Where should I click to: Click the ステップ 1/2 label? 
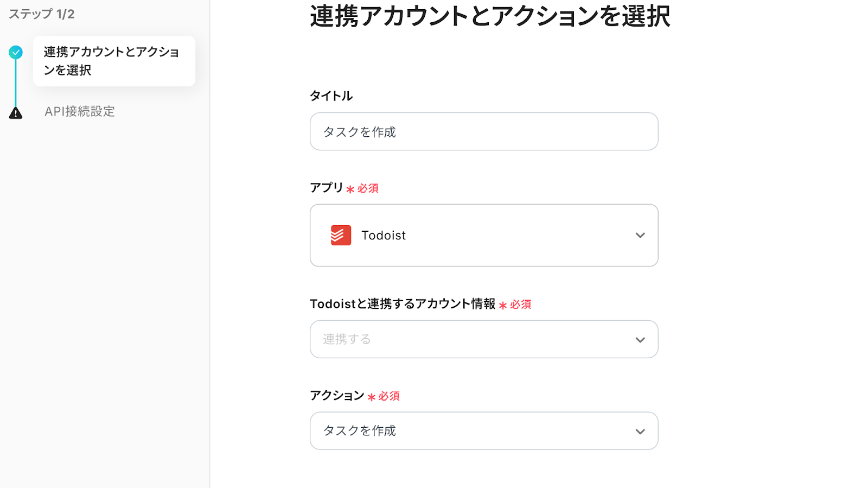(x=41, y=14)
